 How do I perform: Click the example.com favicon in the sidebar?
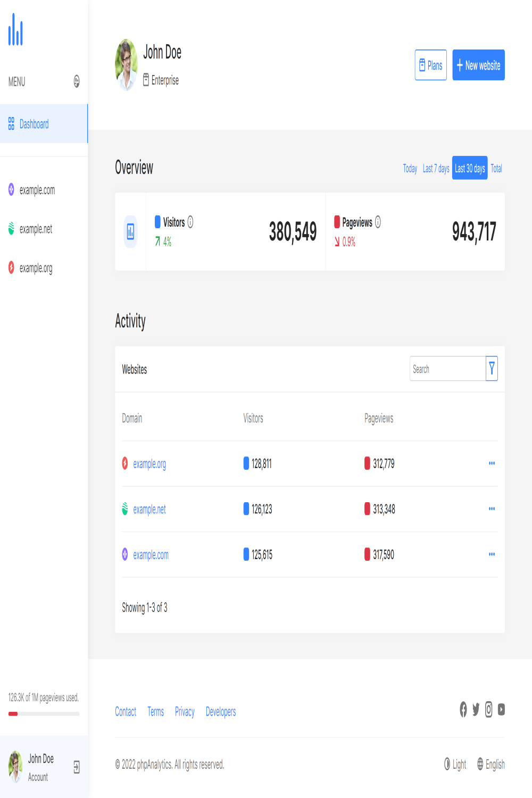[11, 189]
